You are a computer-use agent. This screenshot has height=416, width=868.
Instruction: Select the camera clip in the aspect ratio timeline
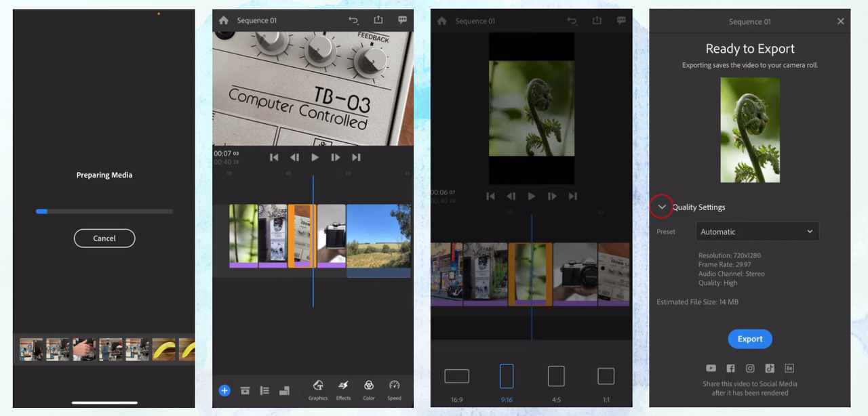point(575,274)
